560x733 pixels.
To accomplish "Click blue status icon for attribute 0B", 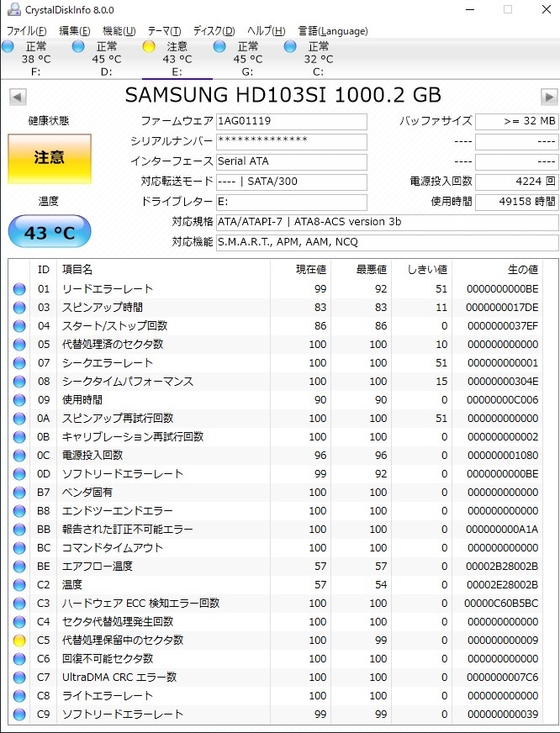I will [x=19, y=436].
